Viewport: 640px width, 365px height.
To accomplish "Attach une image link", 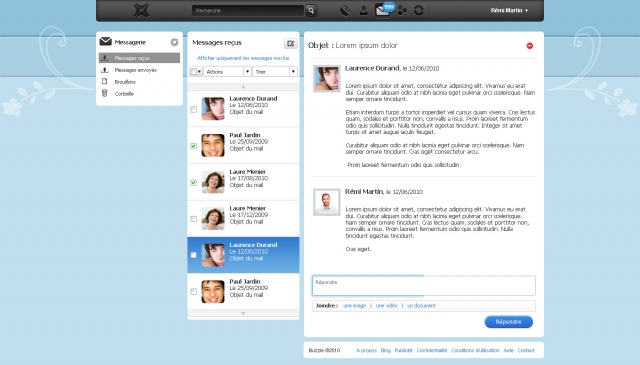I will tap(354, 305).
